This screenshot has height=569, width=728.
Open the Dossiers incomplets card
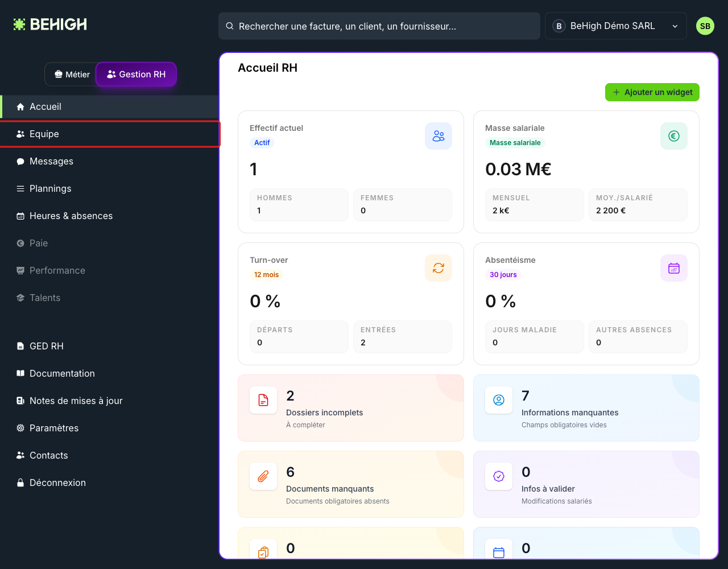(x=351, y=408)
